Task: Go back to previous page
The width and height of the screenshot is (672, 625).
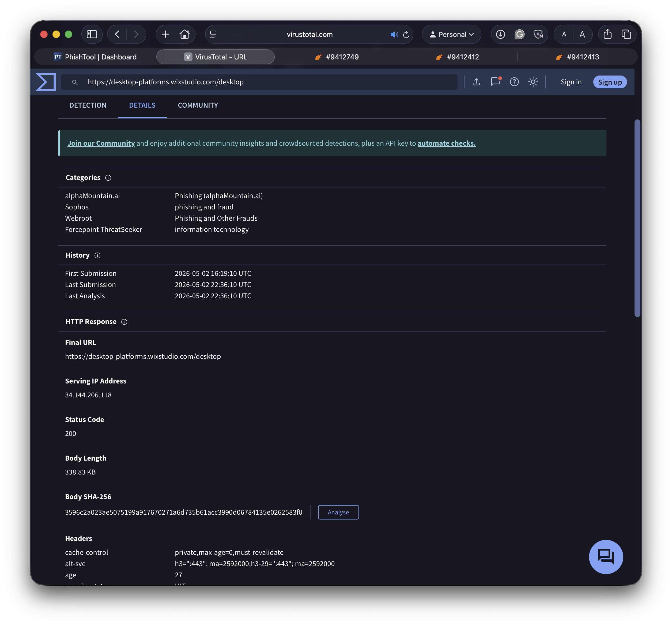Action: click(x=117, y=34)
